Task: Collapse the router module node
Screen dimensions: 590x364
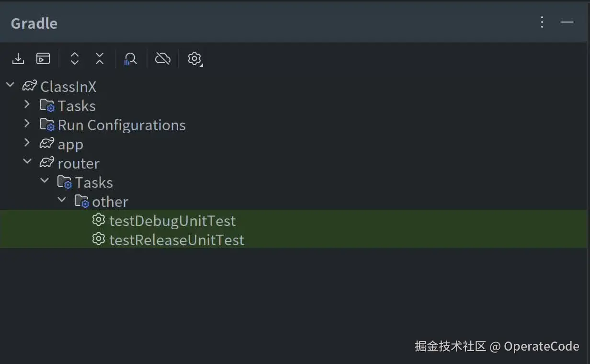Action: (27, 162)
